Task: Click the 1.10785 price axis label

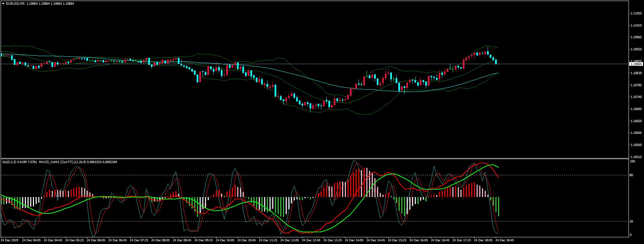Action: [636, 85]
